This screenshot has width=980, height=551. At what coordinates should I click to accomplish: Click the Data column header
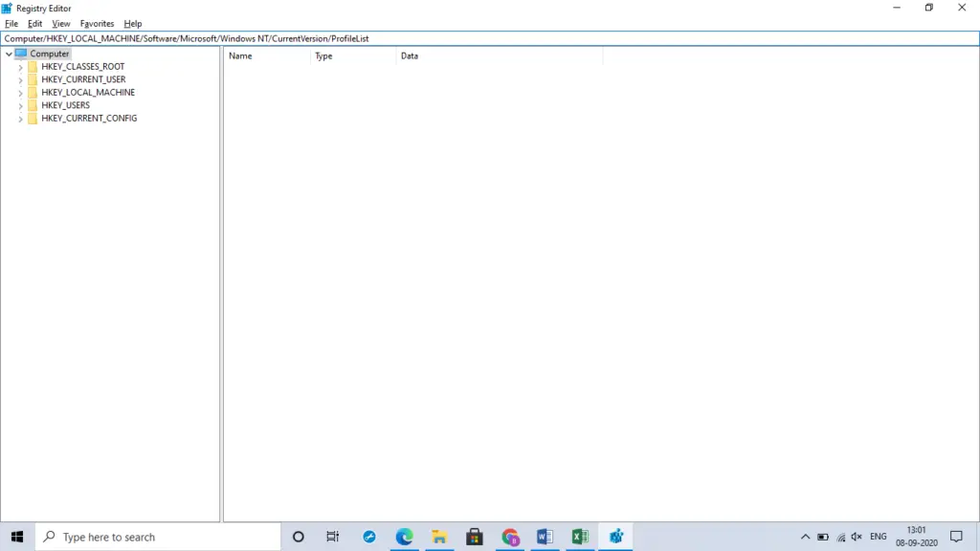[500, 56]
